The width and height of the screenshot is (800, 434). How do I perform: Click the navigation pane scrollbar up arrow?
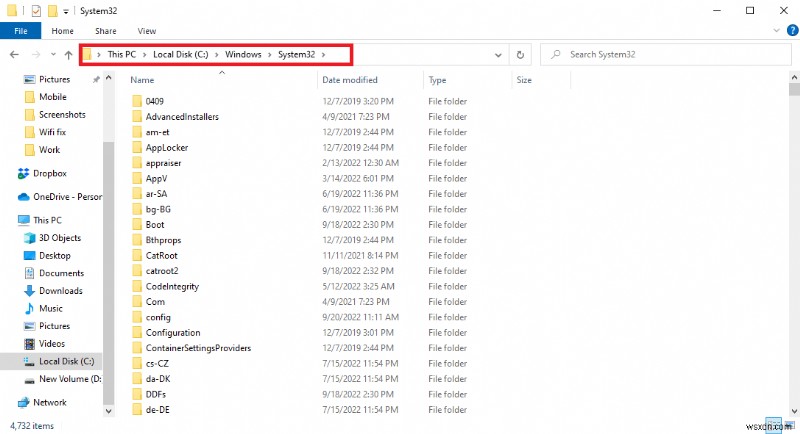[x=108, y=78]
